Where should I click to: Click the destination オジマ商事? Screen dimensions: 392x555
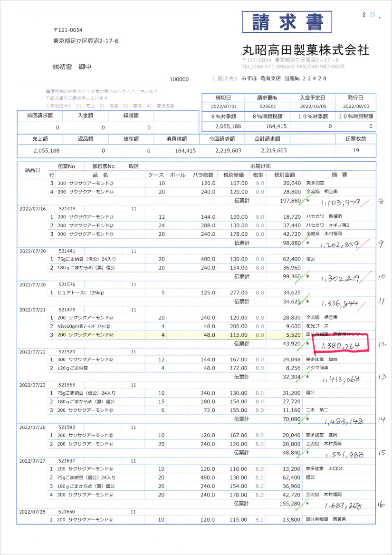(317, 368)
